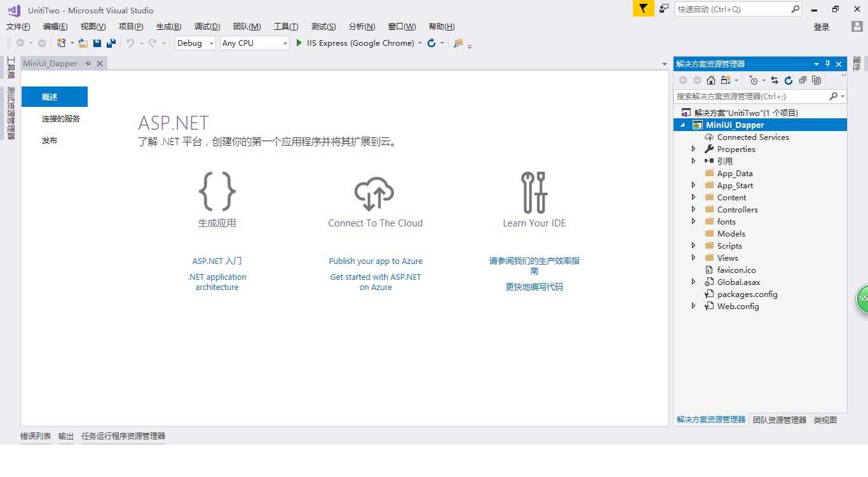Select Connected Services node

[753, 137]
